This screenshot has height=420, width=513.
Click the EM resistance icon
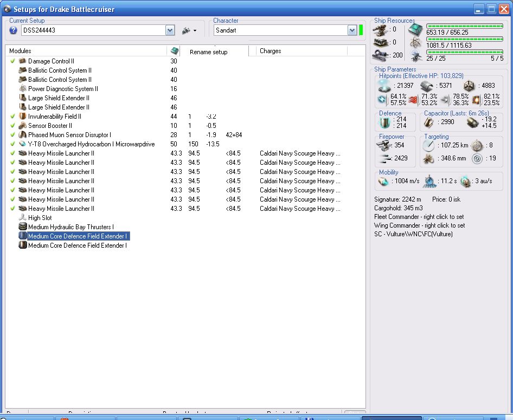382,99
